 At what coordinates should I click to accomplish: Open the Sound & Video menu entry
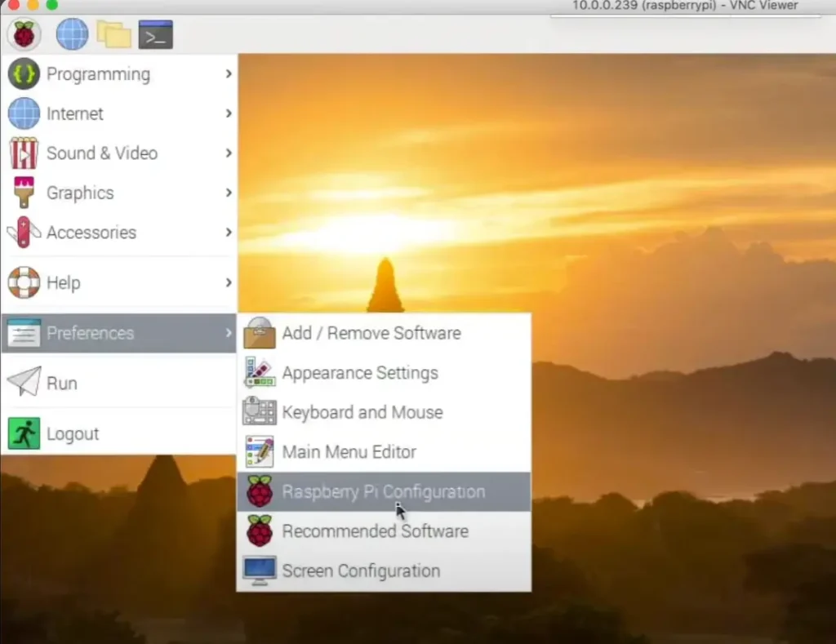click(119, 153)
